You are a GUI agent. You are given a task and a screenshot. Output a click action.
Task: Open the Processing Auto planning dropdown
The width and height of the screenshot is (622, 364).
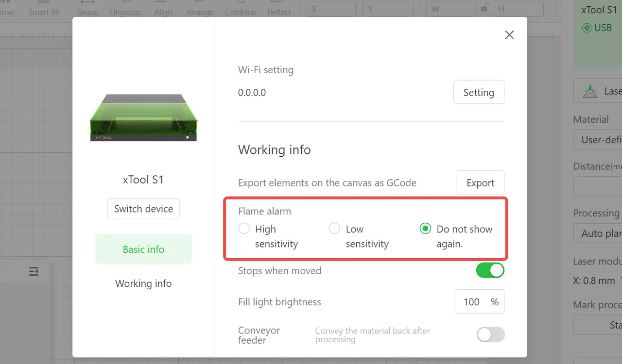tap(598, 233)
